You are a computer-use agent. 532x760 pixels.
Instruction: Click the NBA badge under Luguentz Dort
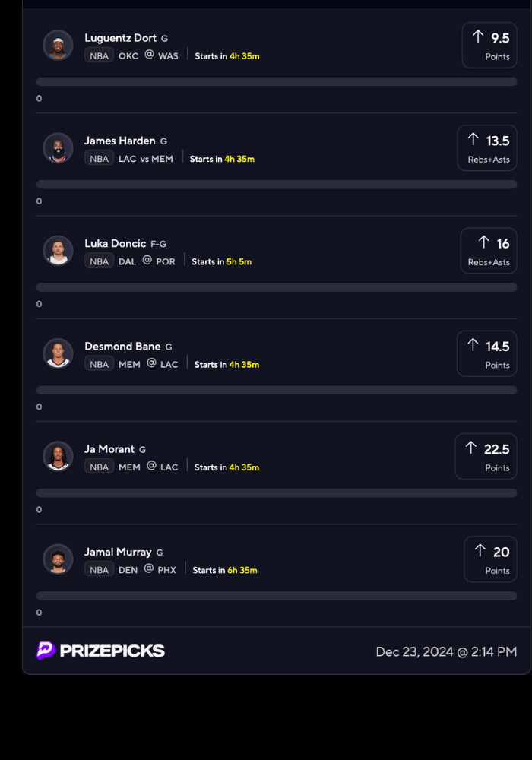click(x=99, y=55)
